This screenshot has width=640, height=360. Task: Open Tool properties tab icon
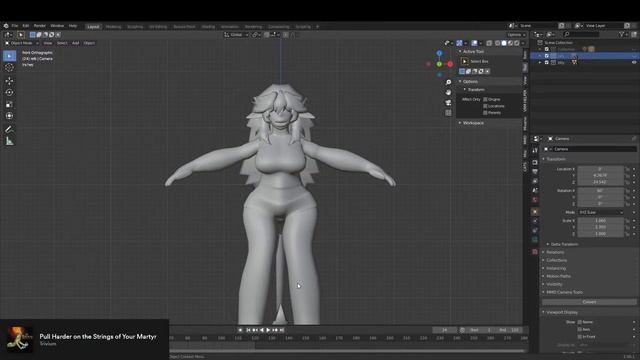coord(535,151)
